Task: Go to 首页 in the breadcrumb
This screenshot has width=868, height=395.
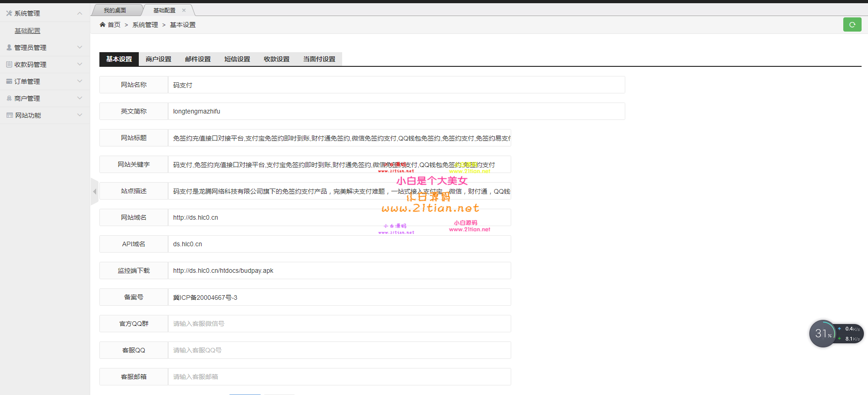Action: pyautogui.click(x=114, y=25)
